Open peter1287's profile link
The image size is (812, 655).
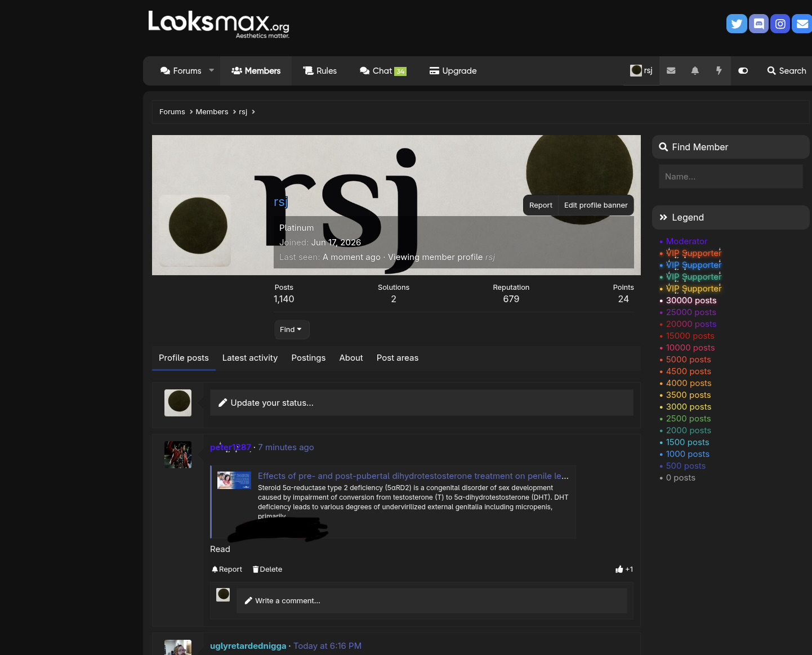click(231, 447)
